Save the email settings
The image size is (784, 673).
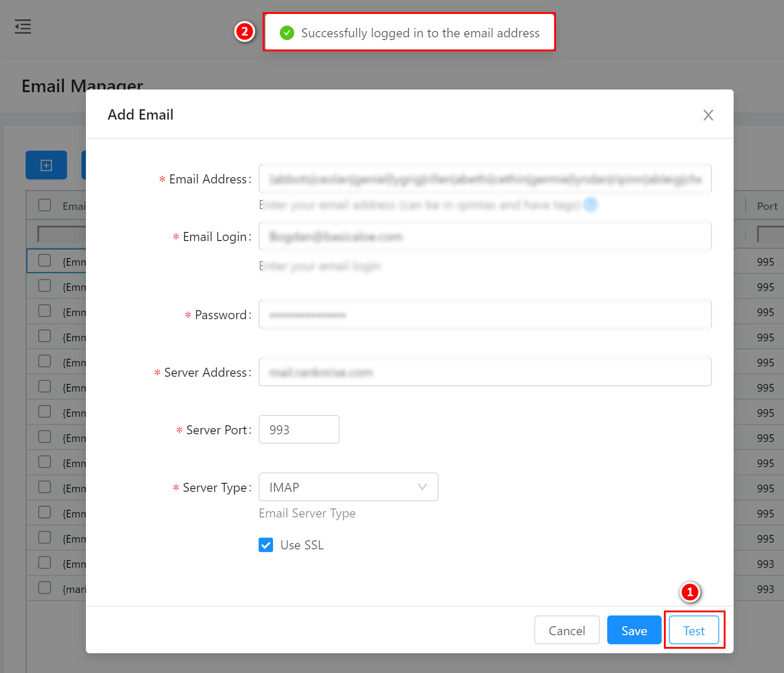(634, 630)
